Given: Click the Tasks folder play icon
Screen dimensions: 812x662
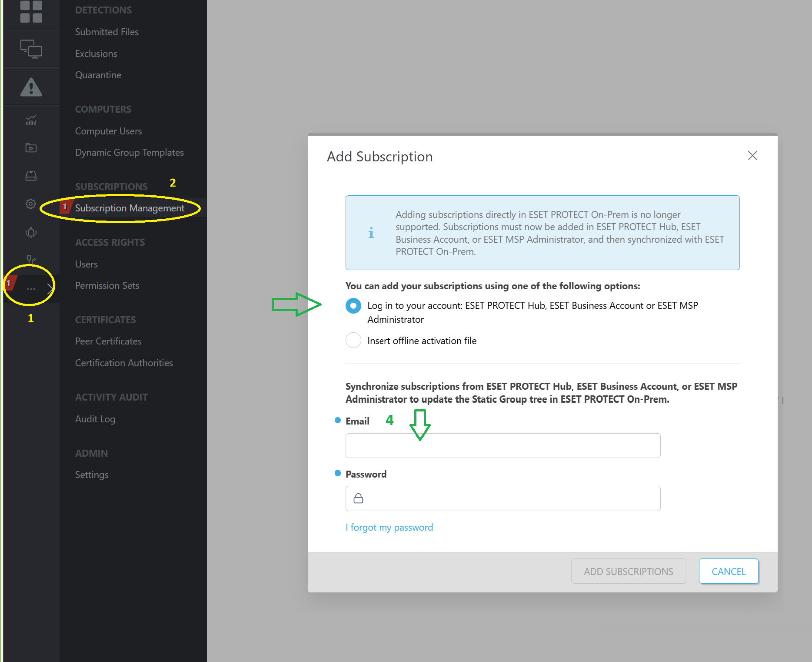Looking at the screenshot, I should click(31, 148).
